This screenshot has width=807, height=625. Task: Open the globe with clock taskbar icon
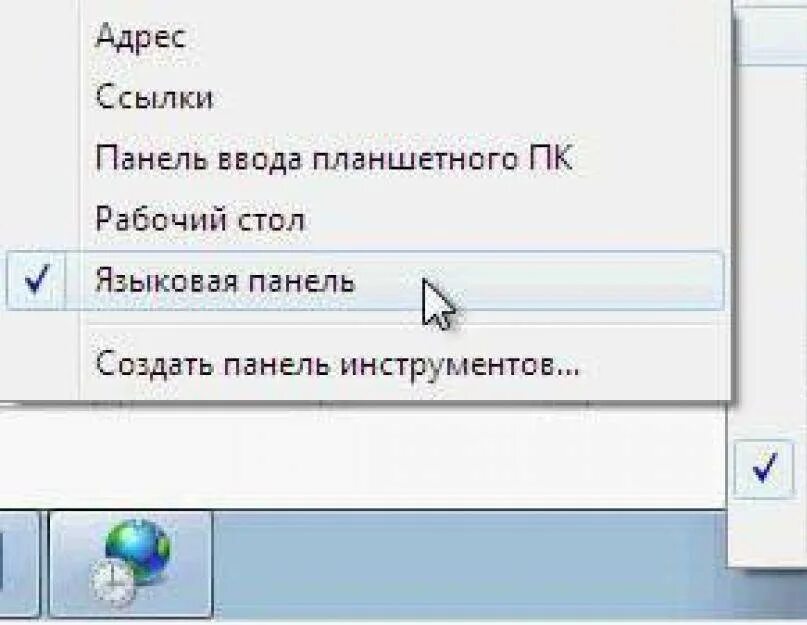pyautogui.click(x=131, y=563)
